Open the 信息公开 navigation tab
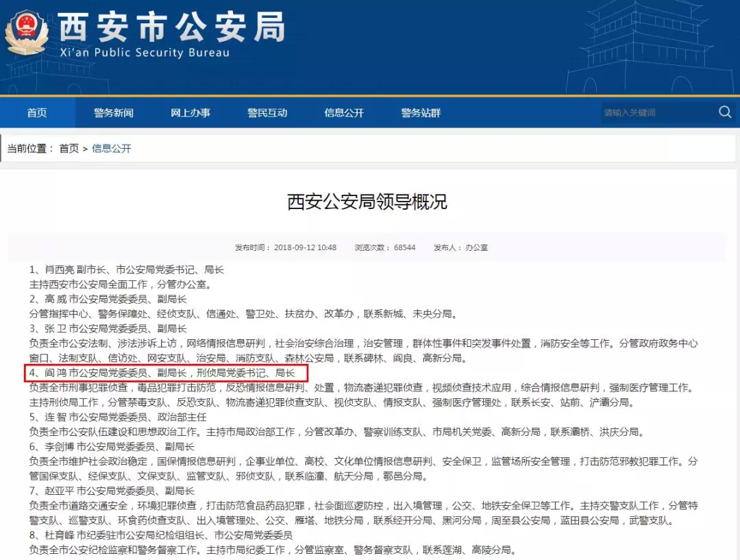This screenshot has width=740, height=560. tap(344, 112)
